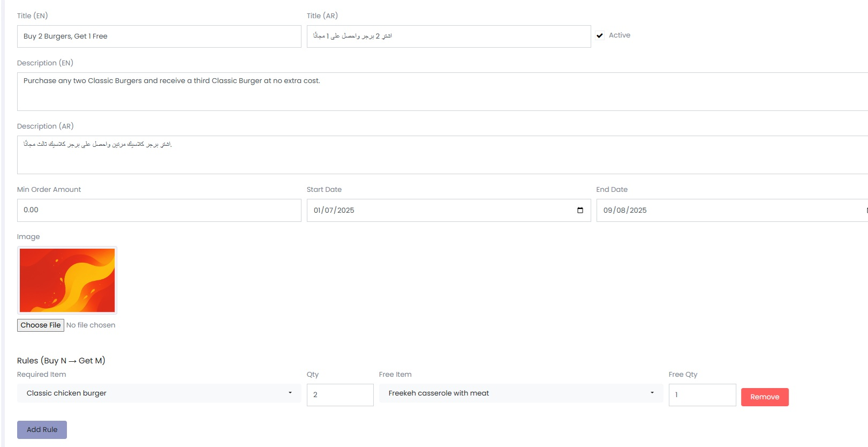Expand the Required Item dropdown
The image size is (868, 447).
click(159, 393)
